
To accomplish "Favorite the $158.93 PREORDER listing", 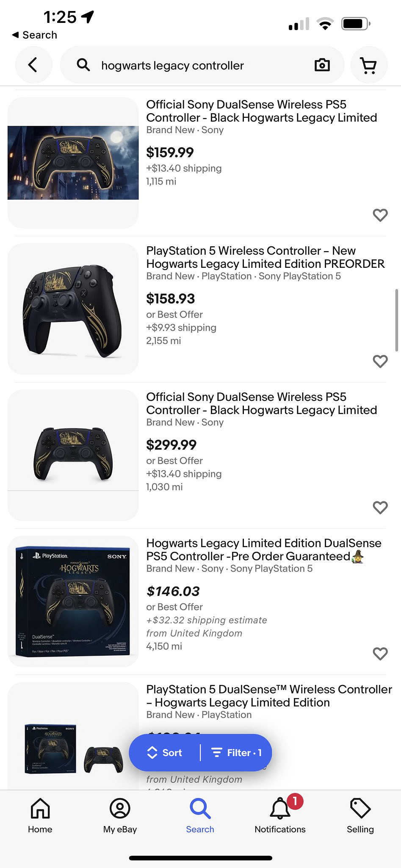I will [380, 362].
